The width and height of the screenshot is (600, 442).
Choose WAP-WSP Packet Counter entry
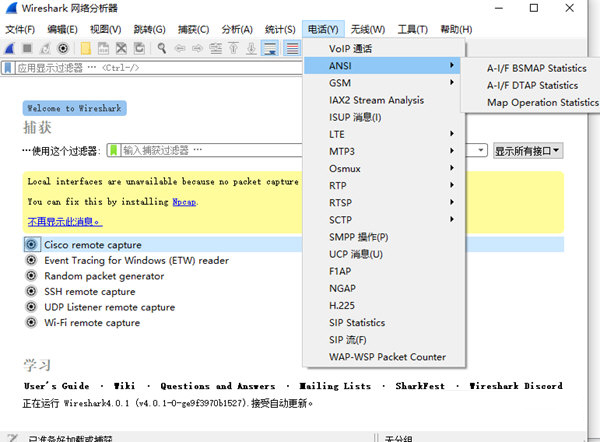click(383, 357)
